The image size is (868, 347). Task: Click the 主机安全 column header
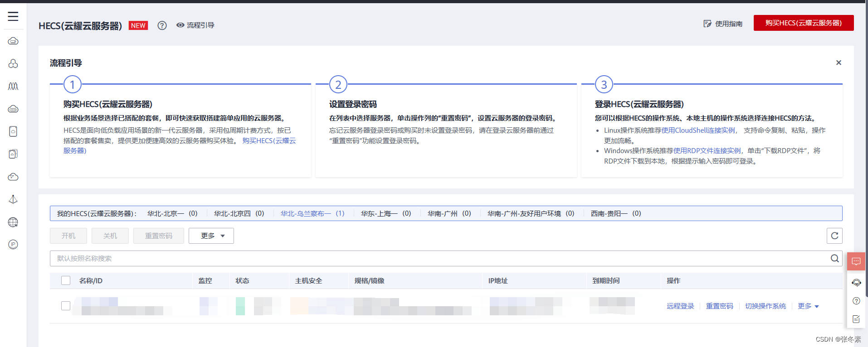point(308,281)
